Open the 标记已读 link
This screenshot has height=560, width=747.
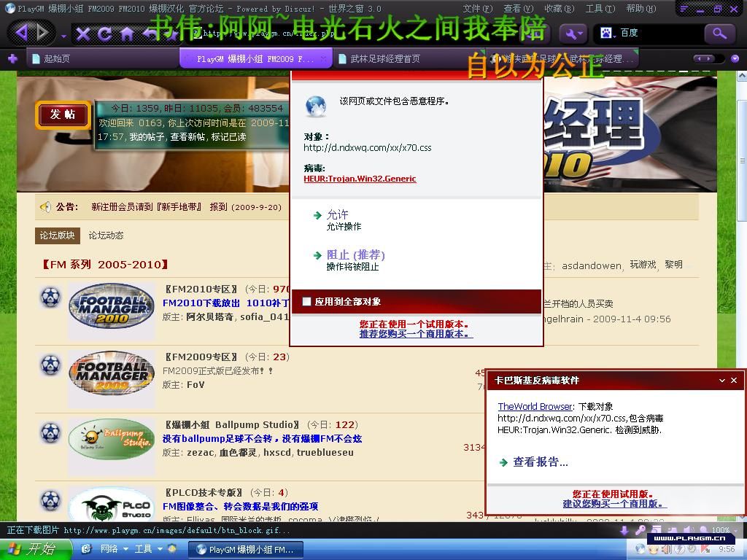[x=228, y=136]
